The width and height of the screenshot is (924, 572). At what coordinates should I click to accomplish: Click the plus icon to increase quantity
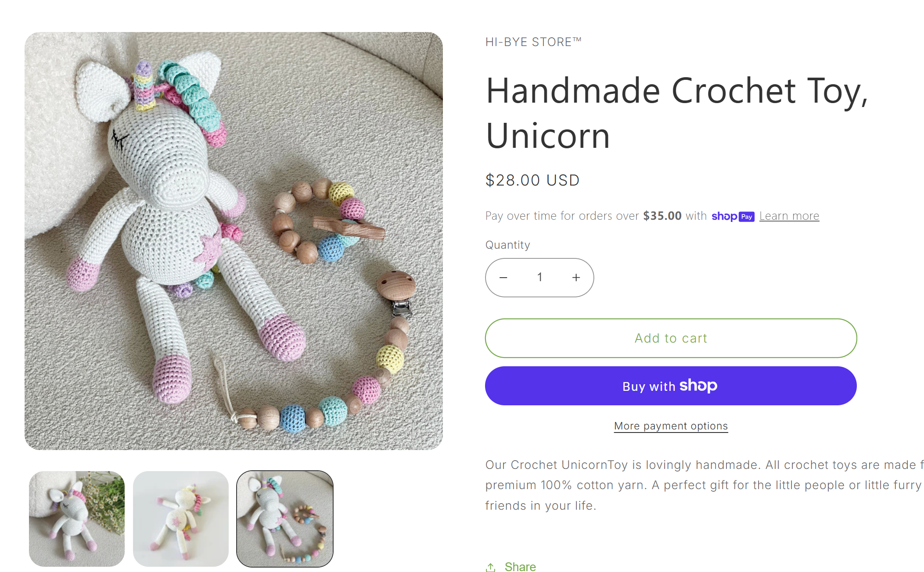click(x=576, y=278)
